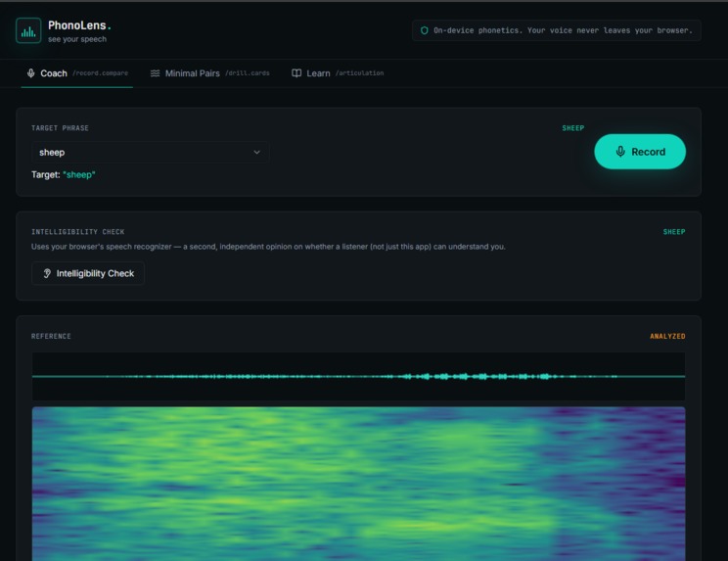The width and height of the screenshot is (728, 561).
Task: Click the SHEEP label in Intelligibility Check panel
Action: pos(674,232)
